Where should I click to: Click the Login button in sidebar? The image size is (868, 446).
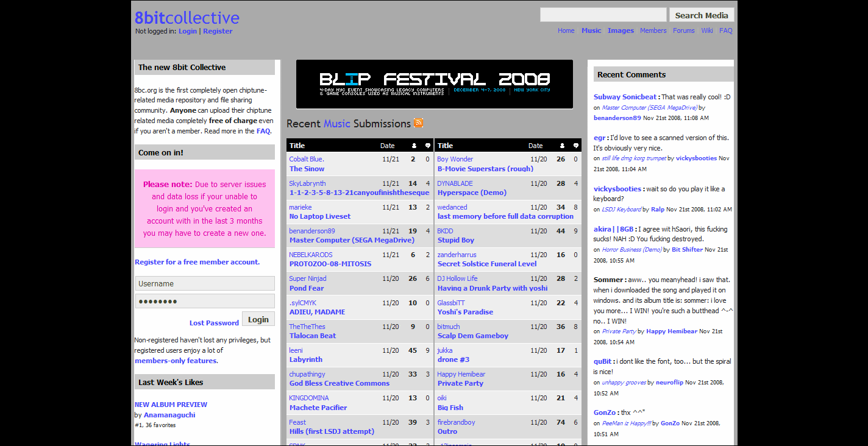[258, 319]
